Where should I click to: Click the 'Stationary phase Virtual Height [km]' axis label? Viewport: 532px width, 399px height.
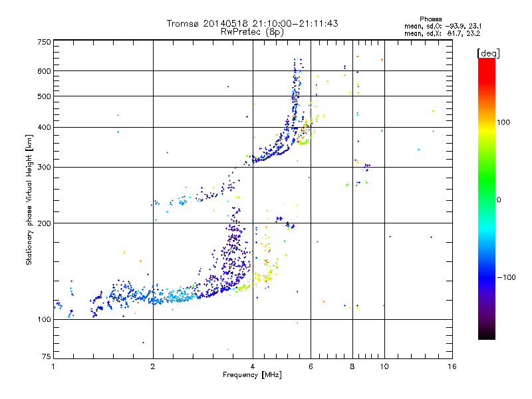click(x=29, y=200)
